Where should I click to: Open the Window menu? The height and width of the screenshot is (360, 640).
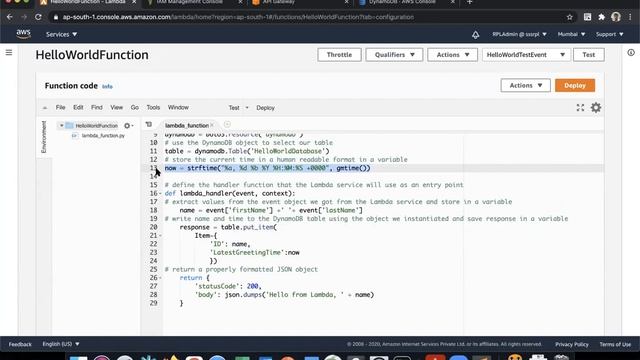tap(178, 107)
